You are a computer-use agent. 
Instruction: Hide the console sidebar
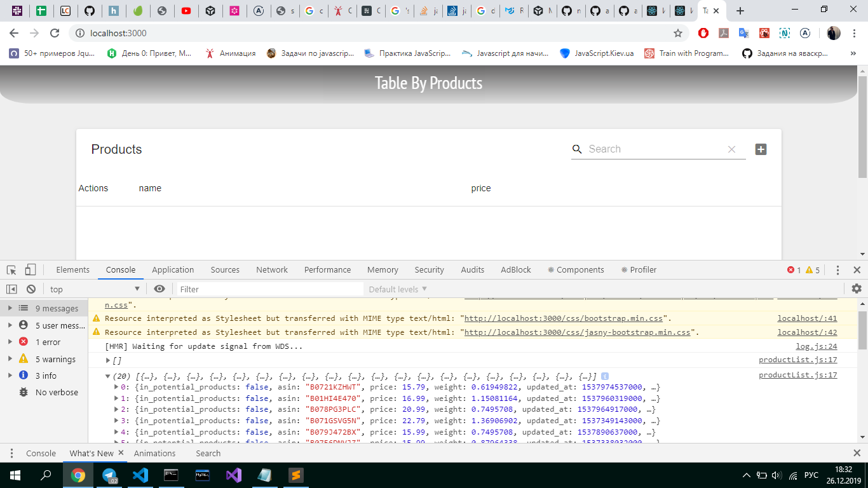(x=11, y=289)
